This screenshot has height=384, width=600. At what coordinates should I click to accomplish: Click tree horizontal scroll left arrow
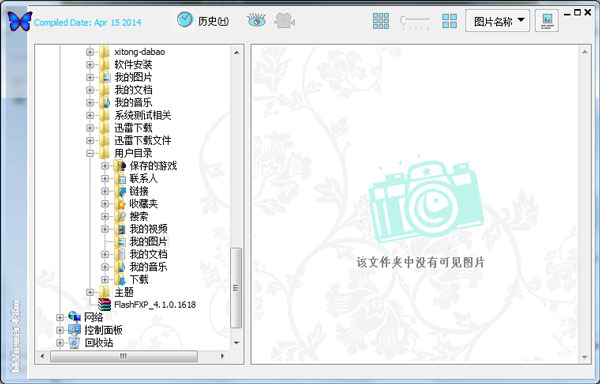[42, 356]
